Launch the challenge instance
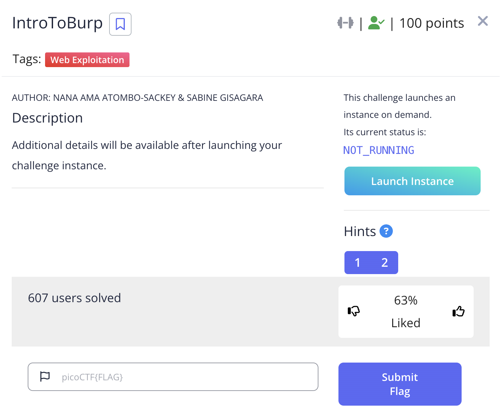 [x=412, y=181]
